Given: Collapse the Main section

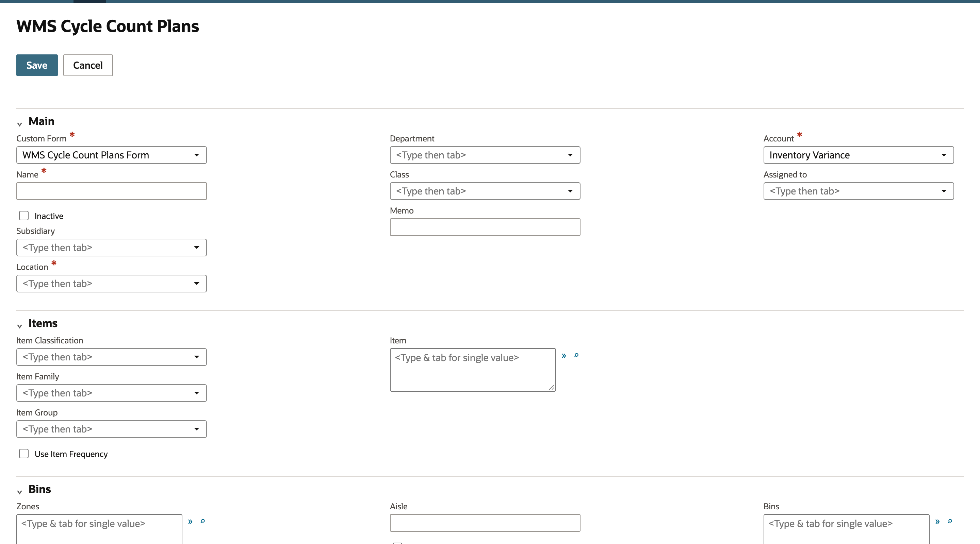Looking at the screenshot, I should point(19,124).
